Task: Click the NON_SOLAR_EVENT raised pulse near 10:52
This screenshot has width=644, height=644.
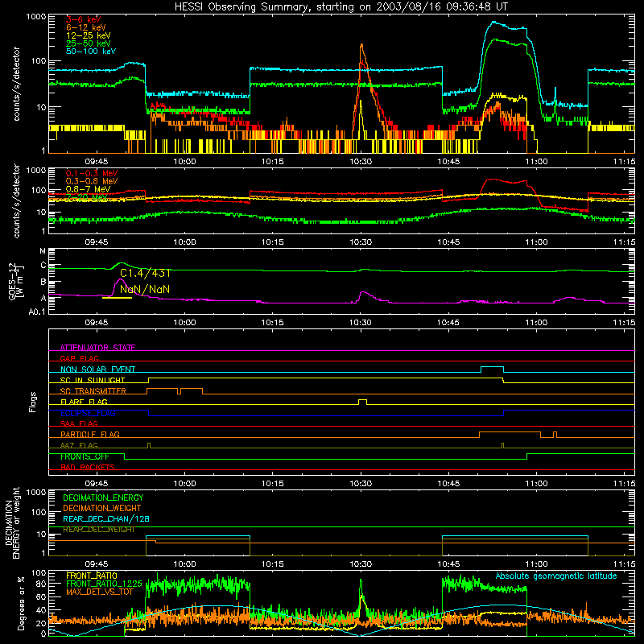Action: 492,369
